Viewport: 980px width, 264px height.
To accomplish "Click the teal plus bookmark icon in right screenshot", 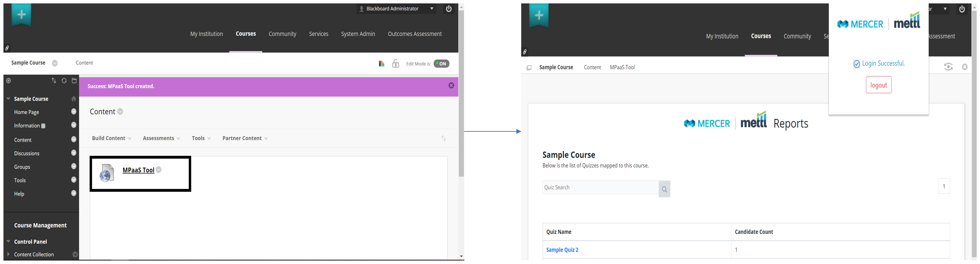I will click(x=539, y=16).
